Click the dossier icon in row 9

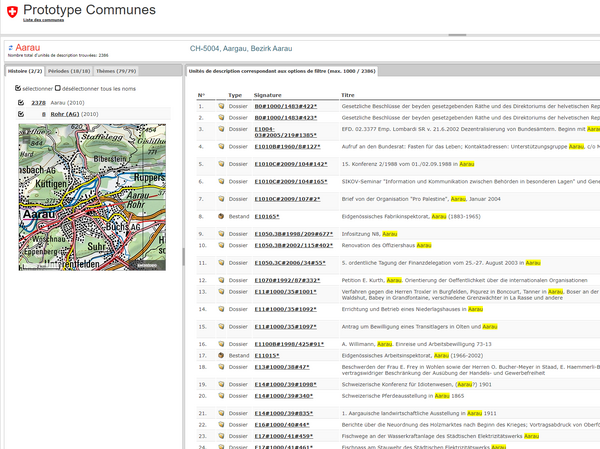pyautogui.click(x=221, y=233)
